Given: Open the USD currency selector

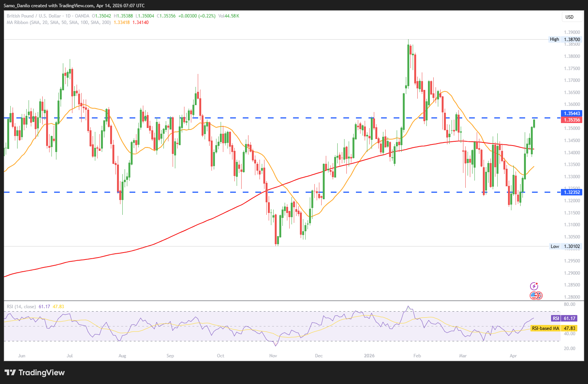Looking at the screenshot, I should click(572, 17).
